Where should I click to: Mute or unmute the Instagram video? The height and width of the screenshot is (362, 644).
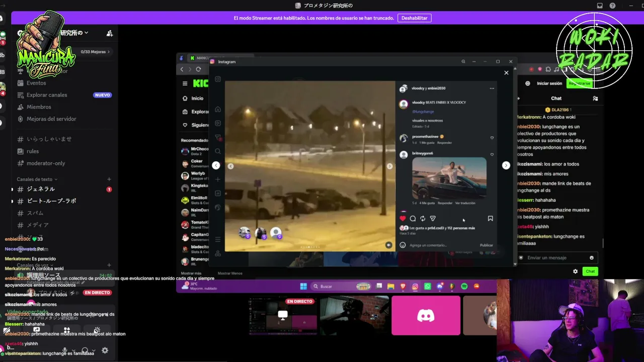tap(388, 245)
